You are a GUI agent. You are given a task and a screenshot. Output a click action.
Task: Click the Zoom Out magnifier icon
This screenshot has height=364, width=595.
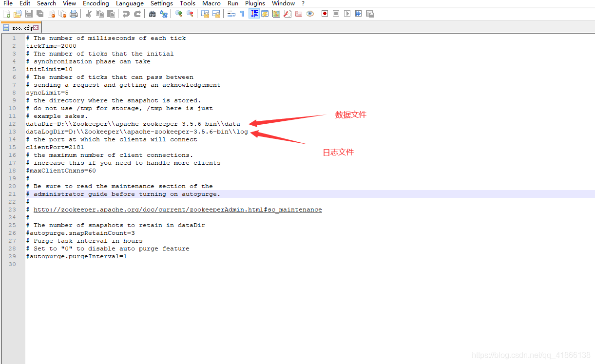[x=190, y=14]
